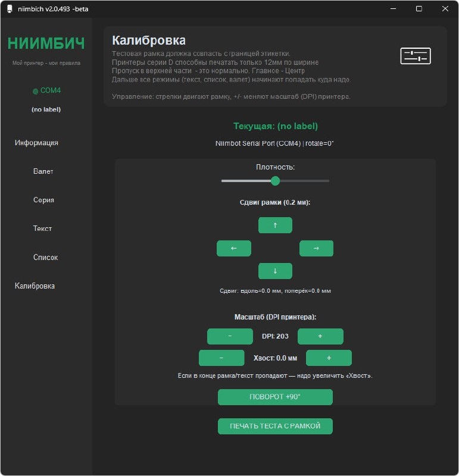This screenshot has height=476, width=459.
Task: Decrease printer DPI with minus button
Action: (x=230, y=336)
